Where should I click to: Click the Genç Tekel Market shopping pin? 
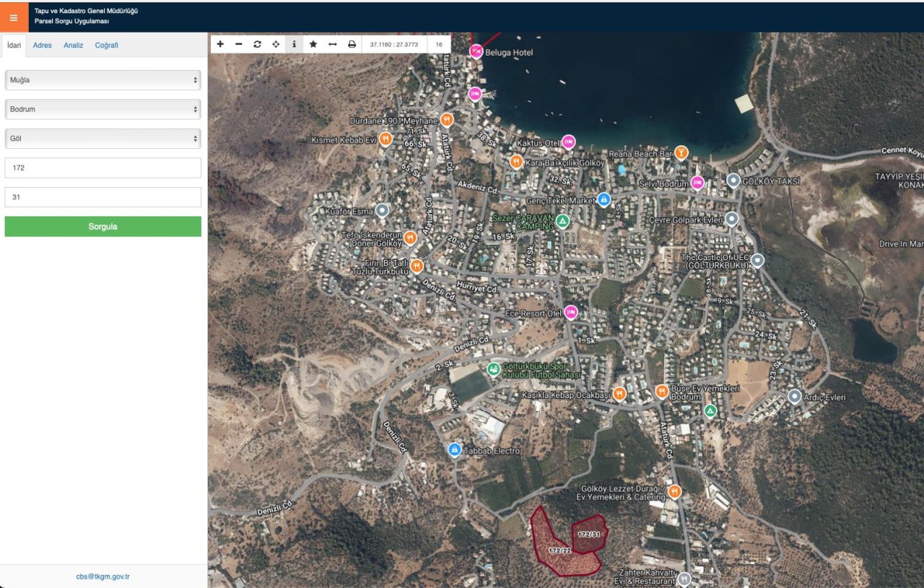coord(605,199)
